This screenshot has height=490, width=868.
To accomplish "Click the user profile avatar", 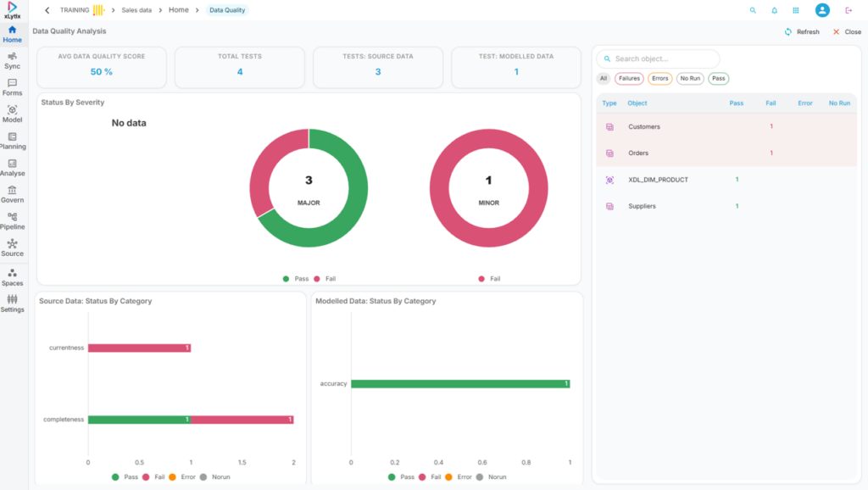I will [821, 10].
